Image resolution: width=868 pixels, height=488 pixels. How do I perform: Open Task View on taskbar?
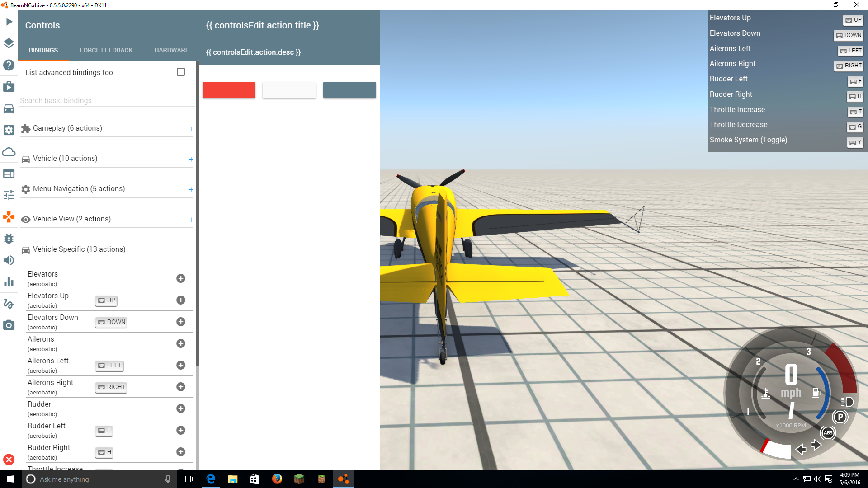[x=188, y=479]
